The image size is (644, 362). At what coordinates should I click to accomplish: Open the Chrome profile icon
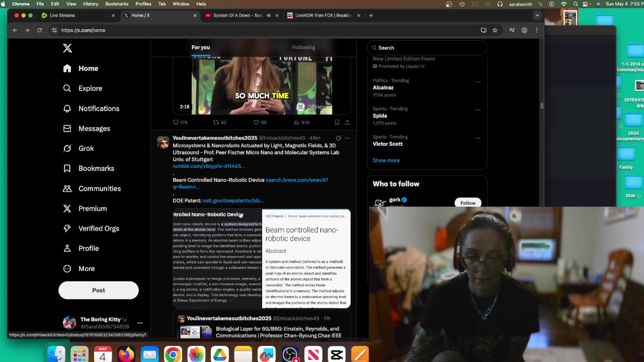(x=524, y=30)
